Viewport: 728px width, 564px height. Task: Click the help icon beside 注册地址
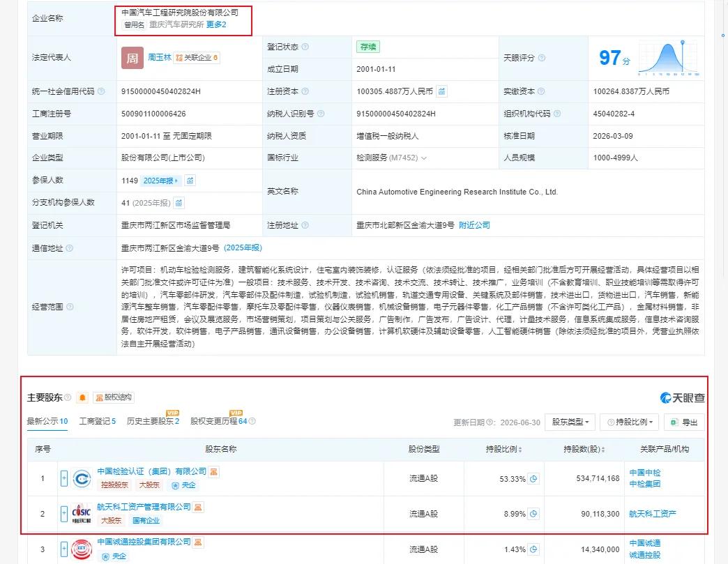coord(305,225)
